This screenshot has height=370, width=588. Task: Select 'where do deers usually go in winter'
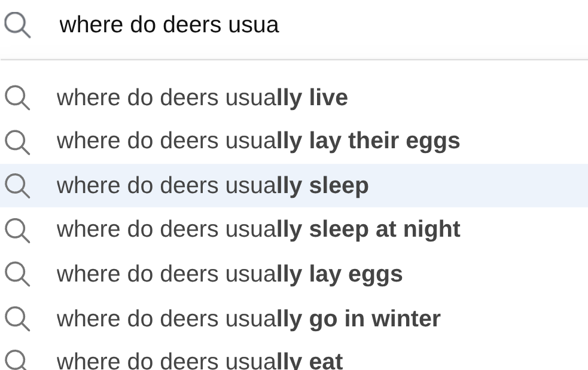(x=248, y=319)
